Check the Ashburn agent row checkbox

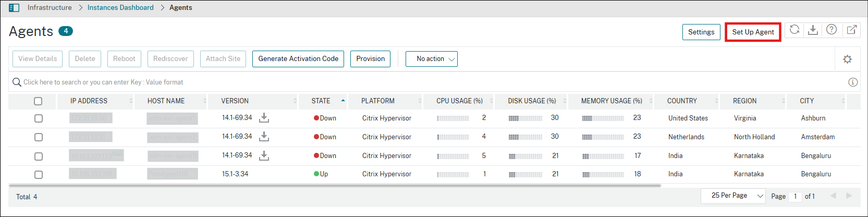[x=39, y=118]
